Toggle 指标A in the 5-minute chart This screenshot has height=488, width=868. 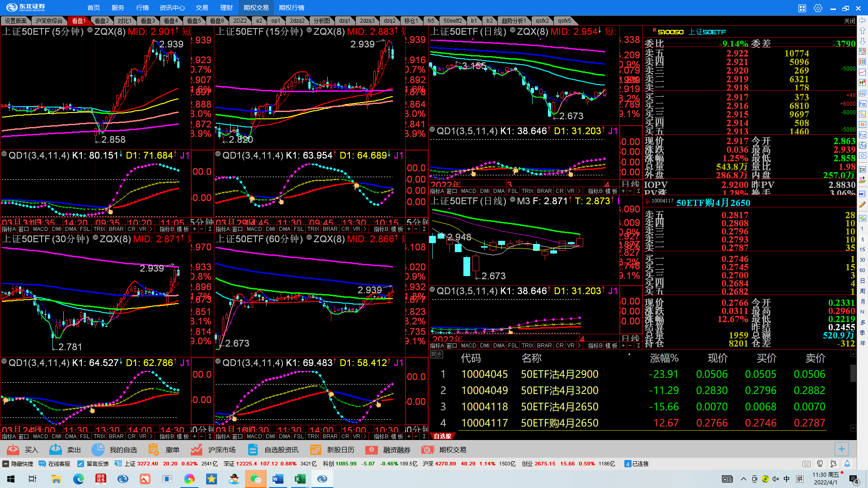tap(9, 229)
